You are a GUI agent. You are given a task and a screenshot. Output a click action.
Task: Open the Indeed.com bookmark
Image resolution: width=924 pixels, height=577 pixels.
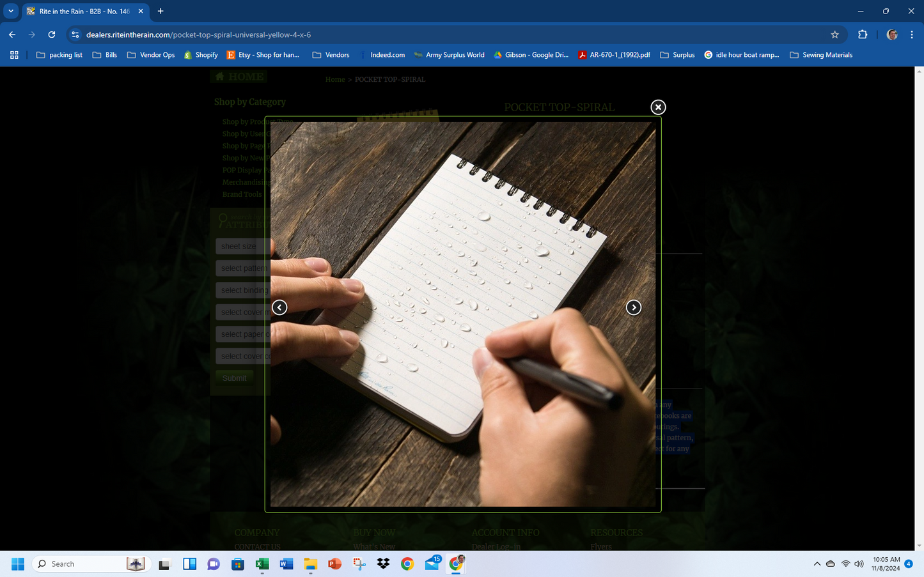tap(382, 55)
